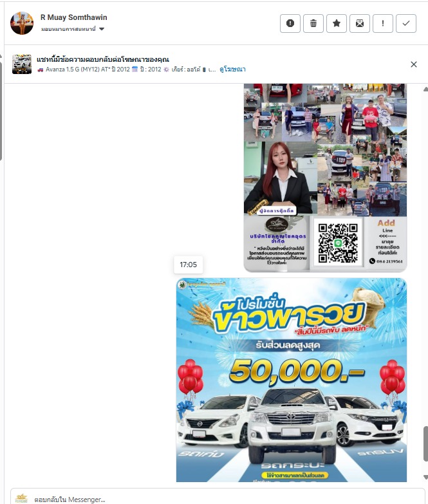Click the scrollbar down arrow

425,477
